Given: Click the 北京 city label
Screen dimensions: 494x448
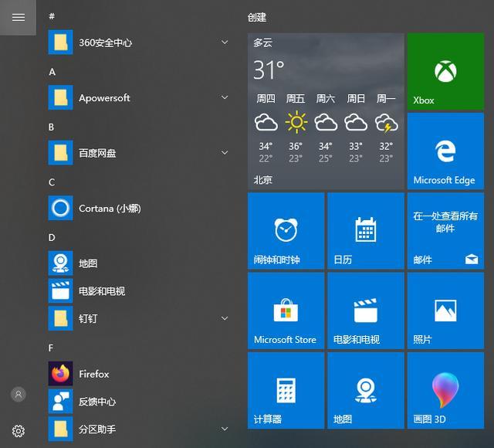Looking at the screenshot, I should pyautogui.click(x=263, y=180).
